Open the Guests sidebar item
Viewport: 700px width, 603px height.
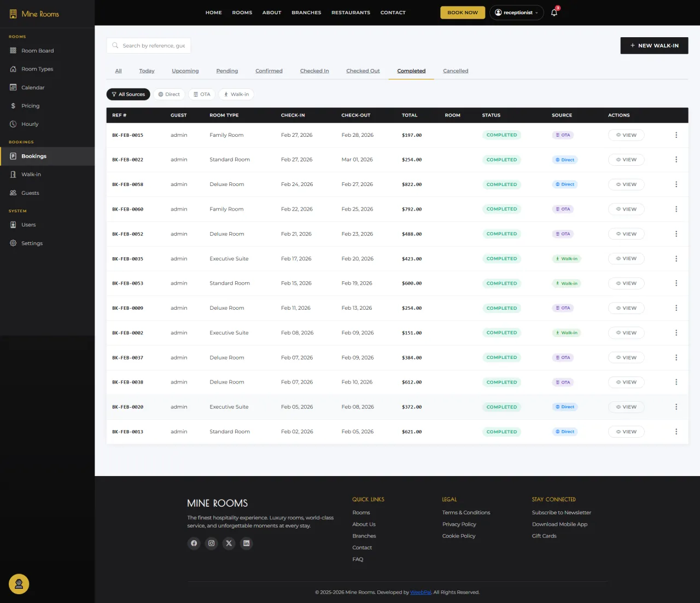coord(47,193)
